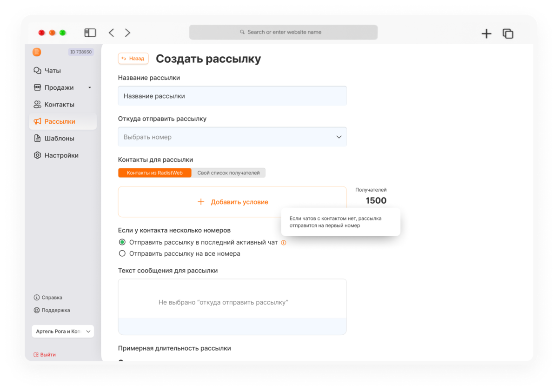Go forward with browser arrow
The width and height of the screenshot is (558, 392).
point(127,33)
